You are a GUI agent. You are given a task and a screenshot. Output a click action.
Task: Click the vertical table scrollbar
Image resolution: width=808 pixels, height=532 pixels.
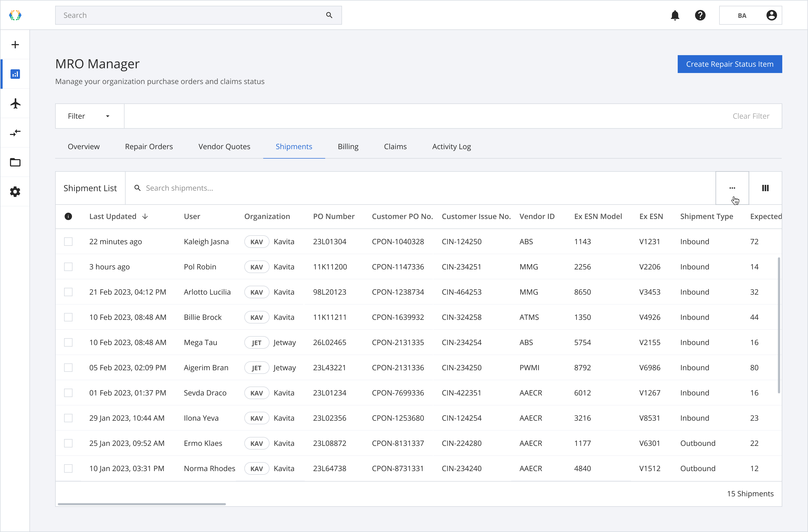point(779,325)
